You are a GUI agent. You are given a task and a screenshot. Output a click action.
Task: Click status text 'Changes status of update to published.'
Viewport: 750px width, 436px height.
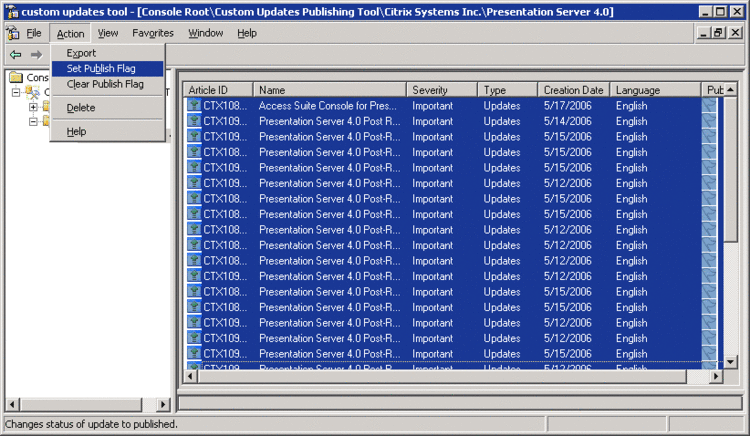click(x=91, y=424)
